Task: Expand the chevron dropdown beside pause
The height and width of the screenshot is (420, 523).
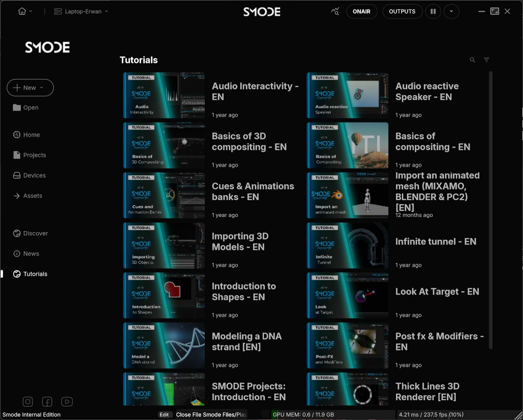Action: 451,11
